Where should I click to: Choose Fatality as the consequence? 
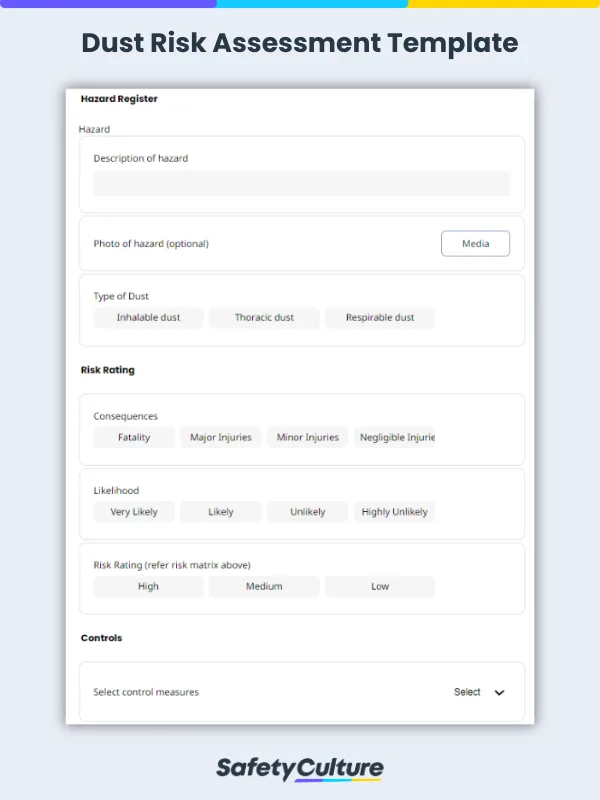tap(133, 437)
